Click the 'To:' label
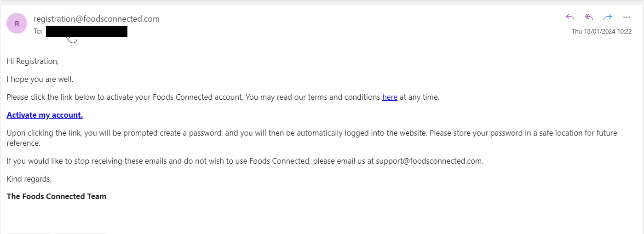The width and height of the screenshot is (644, 234). point(38,32)
